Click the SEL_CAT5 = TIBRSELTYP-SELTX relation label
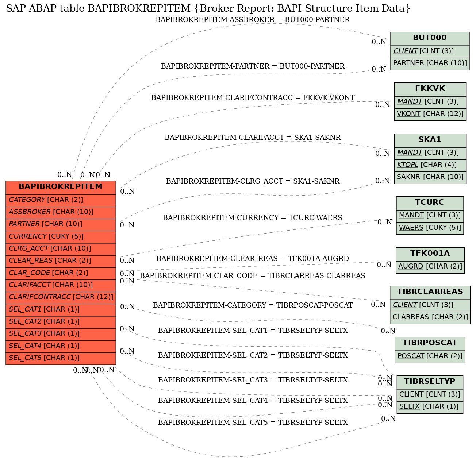The image size is (476, 459). [253, 423]
